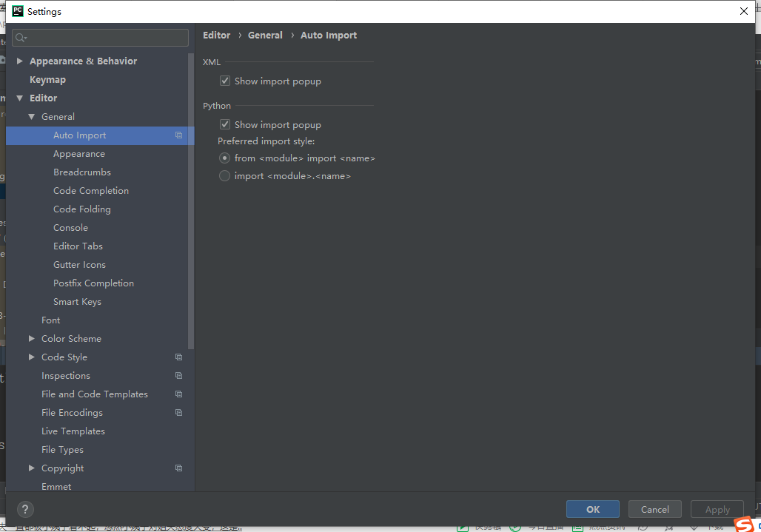
Task: Click project-level copy icon beside Copyright
Action: coord(178,468)
